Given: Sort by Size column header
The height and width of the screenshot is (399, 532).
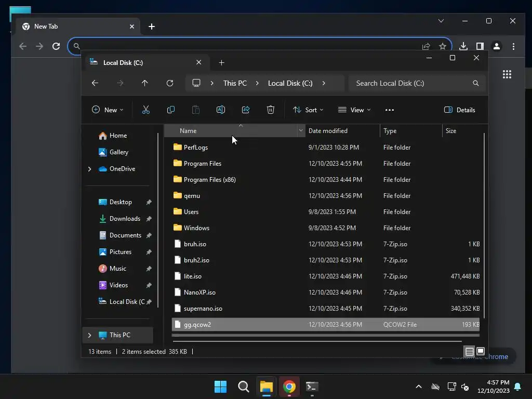Looking at the screenshot, I should point(463,130).
